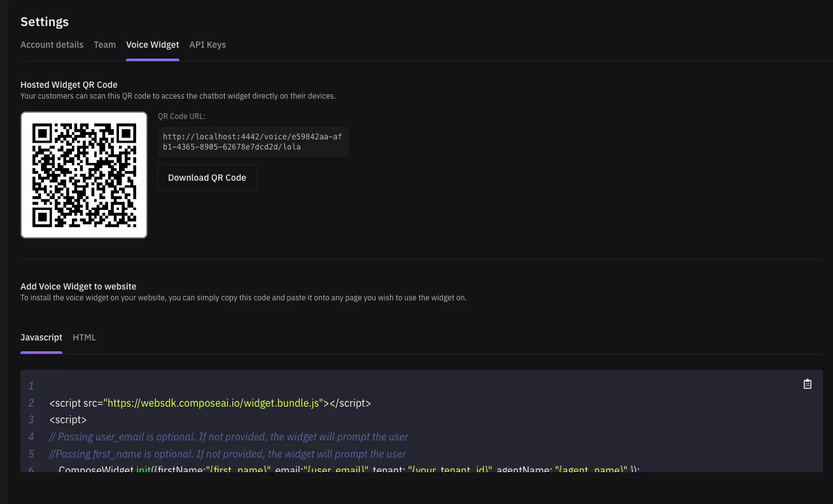Click the Settings page heading
Image resolution: width=833 pixels, height=504 pixels.
(x=45, y=22)
